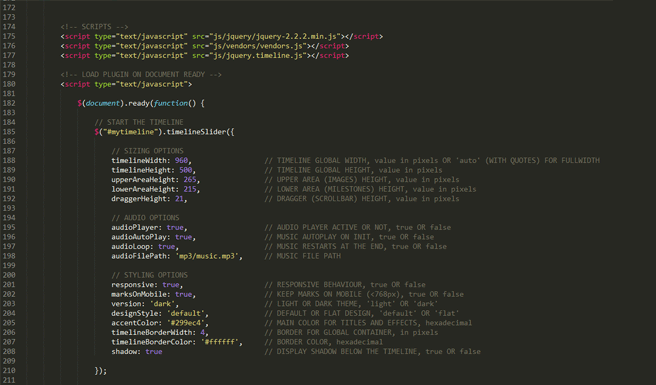Click the audioPlayer value true
Image resolution: width=656 pixels, height=385 pixels.
click(x=175, y=228)
